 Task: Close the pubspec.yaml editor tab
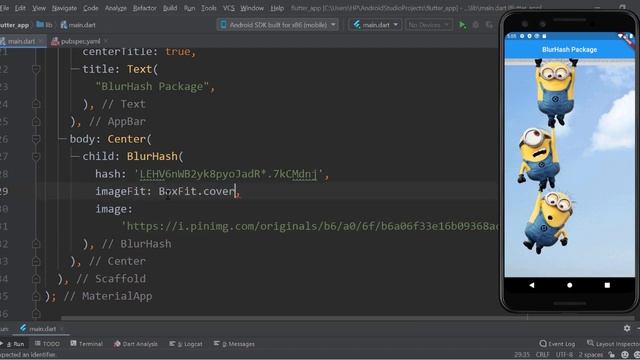(106, 41)
